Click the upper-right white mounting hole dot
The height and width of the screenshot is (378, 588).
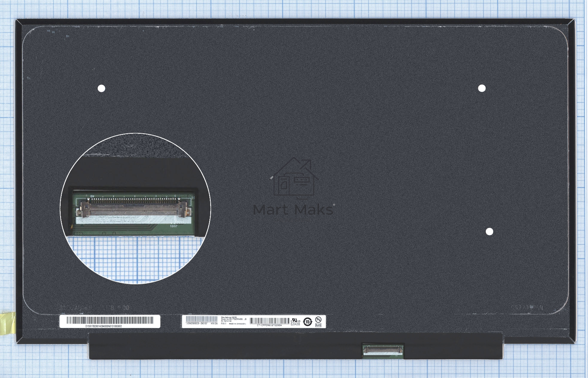point(482,88)
